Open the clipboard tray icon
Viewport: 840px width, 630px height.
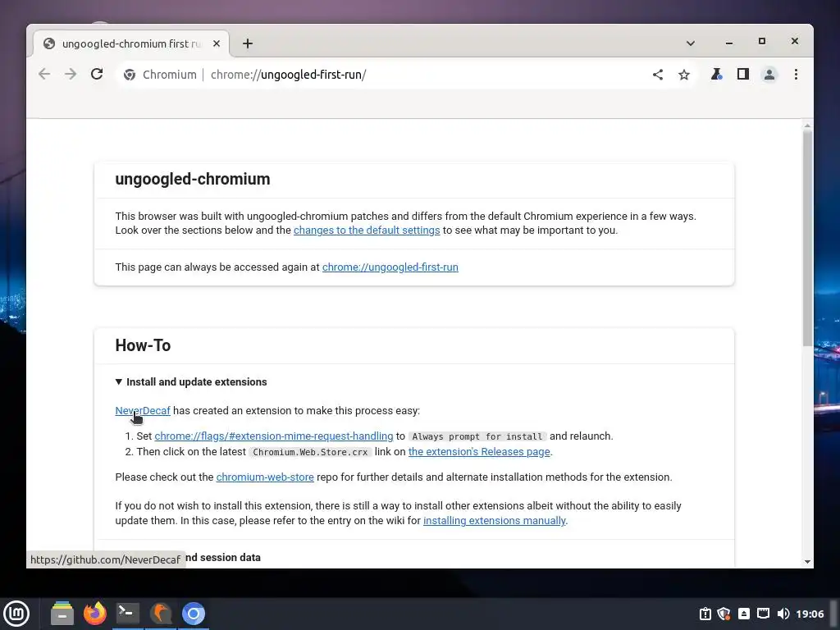pyautogui.click(x=705, y=614)
